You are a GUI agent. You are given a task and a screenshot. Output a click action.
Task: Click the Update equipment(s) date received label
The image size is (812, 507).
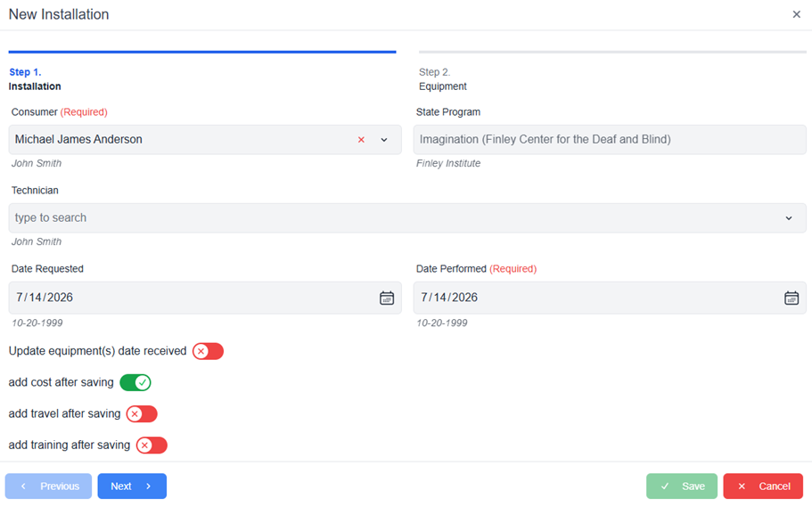tap(97, 351)
